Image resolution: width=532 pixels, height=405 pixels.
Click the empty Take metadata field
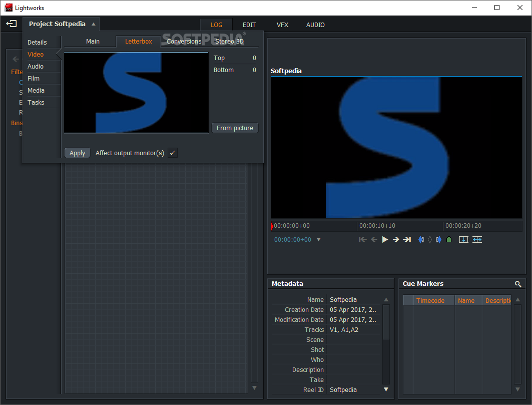(353, 379)
